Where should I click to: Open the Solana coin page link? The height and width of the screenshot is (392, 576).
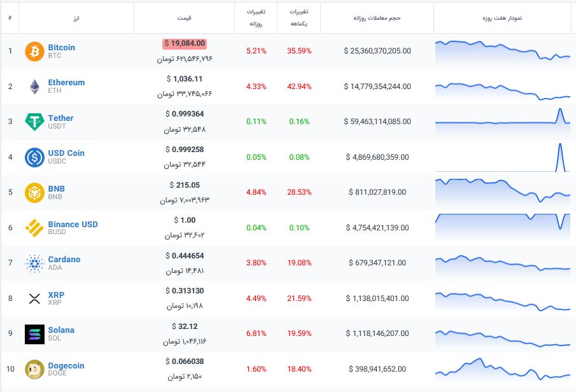[x=61, y=330]
